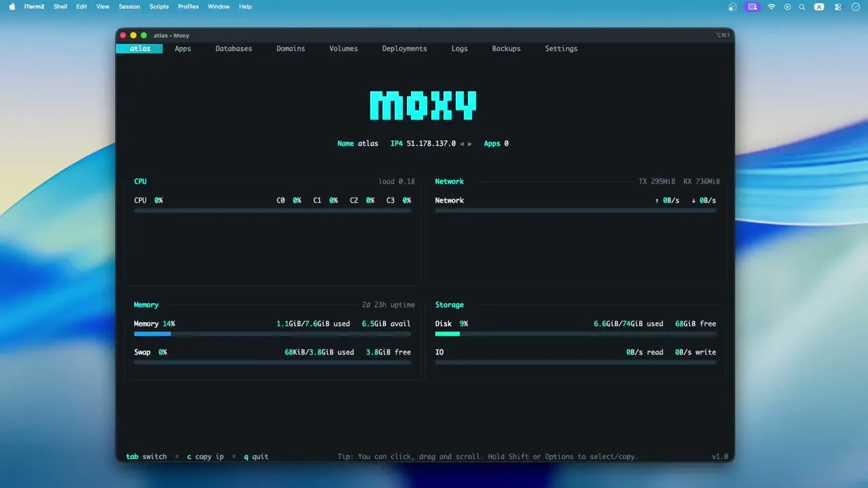The image size is (868, 488).
Task: Click the '0B/s write' IO value
Action: (x=696, y=352)
